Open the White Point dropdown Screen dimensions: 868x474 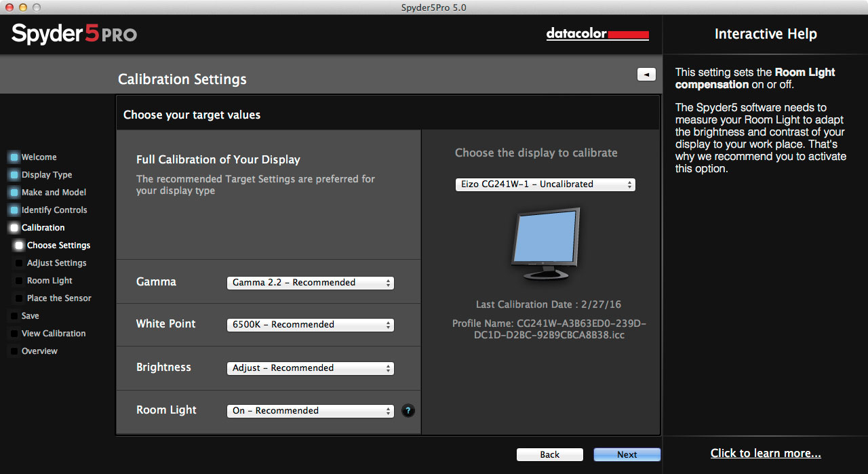(x=310, y=325)
